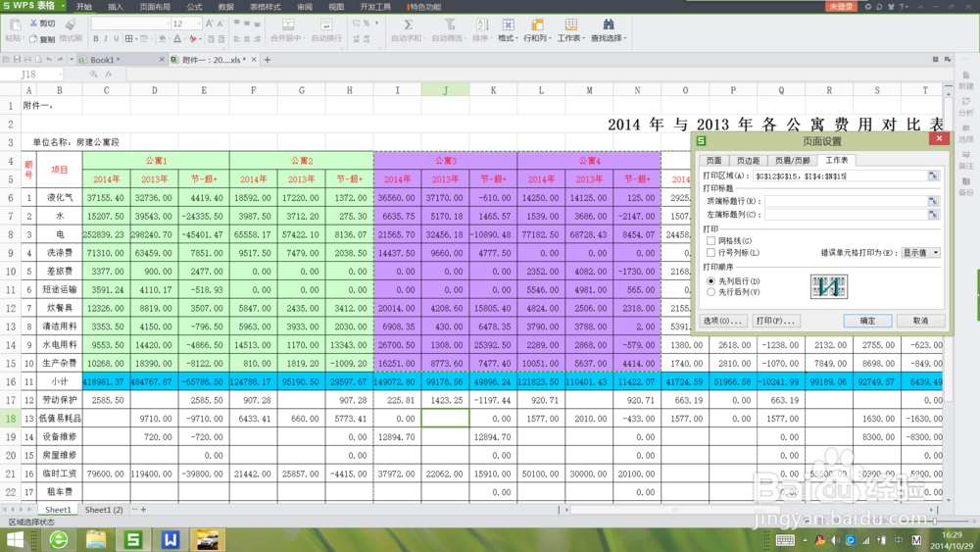Open the quick access toolbar dropdown arrow

72,60
